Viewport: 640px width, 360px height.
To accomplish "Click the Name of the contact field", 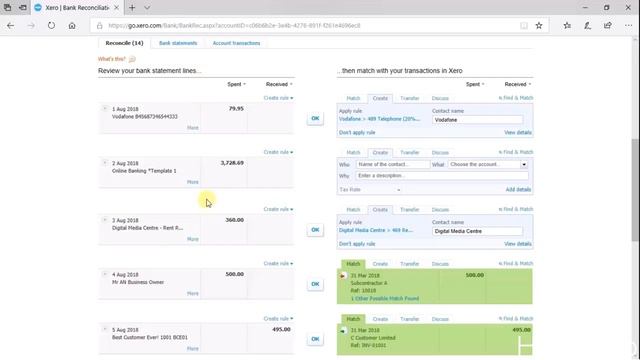I will point(393,164).
